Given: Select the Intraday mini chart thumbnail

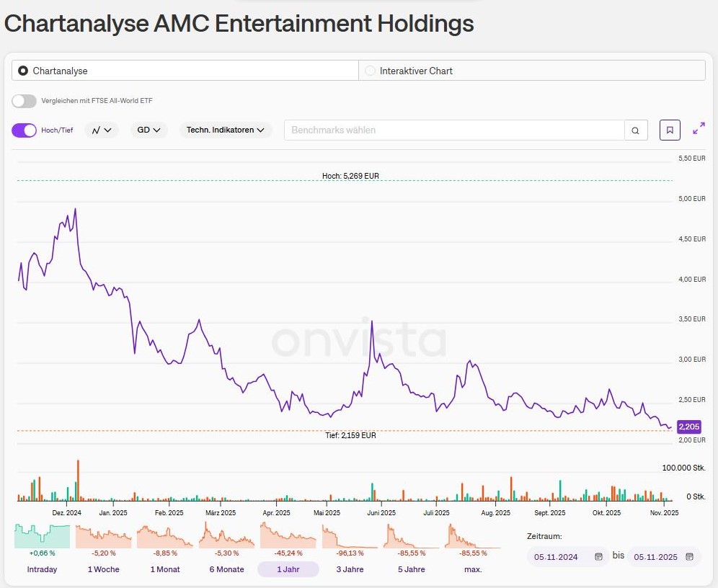Looking at the screenshot, I should [x=41, y=537].
